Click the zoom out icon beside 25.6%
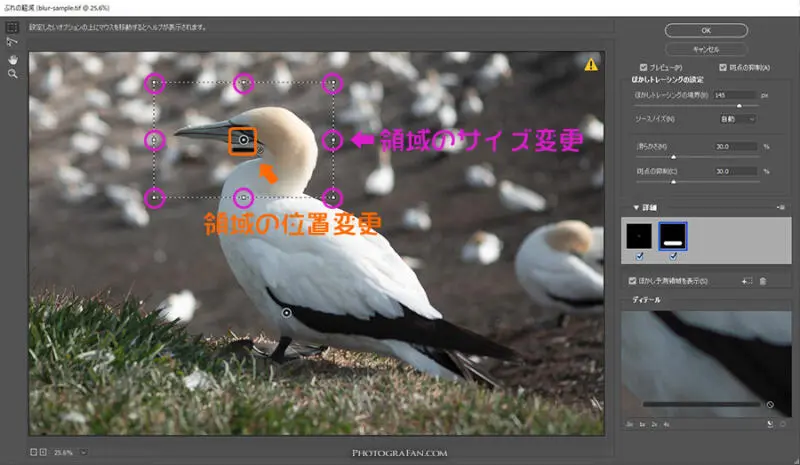The width and height of the screenshot is (800, 465). (x=33, y=452)
